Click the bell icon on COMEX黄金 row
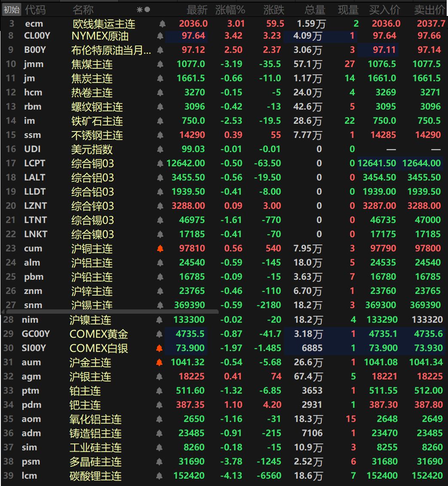 coord(159,334)
